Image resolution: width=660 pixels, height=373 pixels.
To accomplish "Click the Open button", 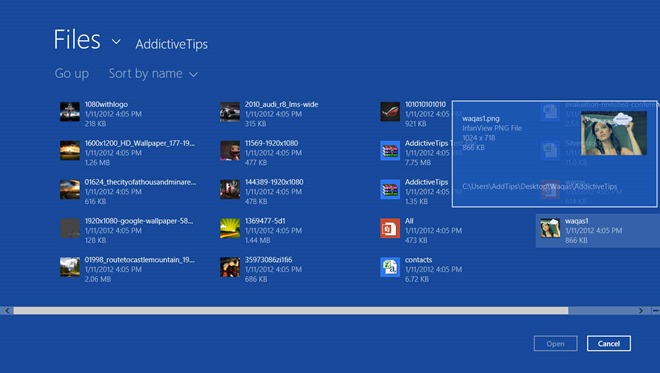I will (555, 344).
